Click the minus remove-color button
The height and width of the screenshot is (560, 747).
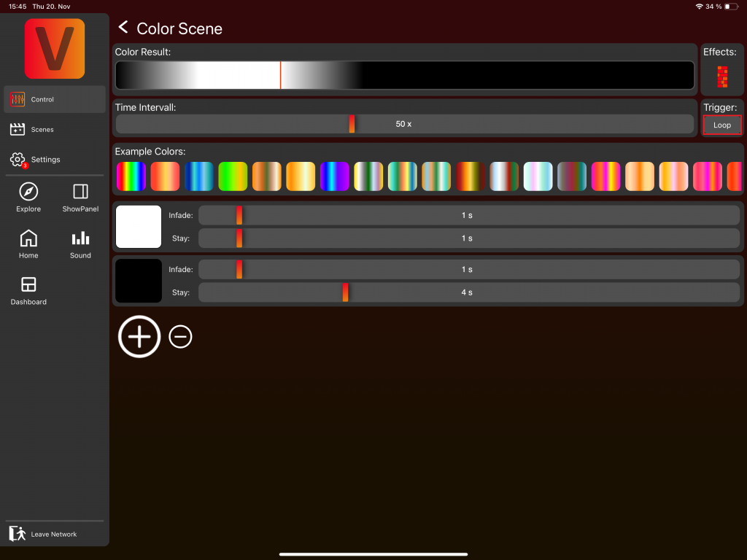(180, 336)
